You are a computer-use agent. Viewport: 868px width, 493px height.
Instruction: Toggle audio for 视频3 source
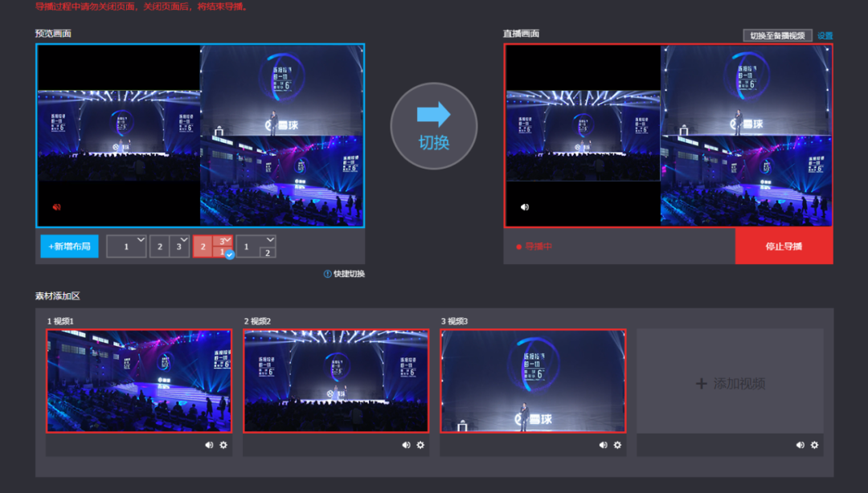pos(603,445)
